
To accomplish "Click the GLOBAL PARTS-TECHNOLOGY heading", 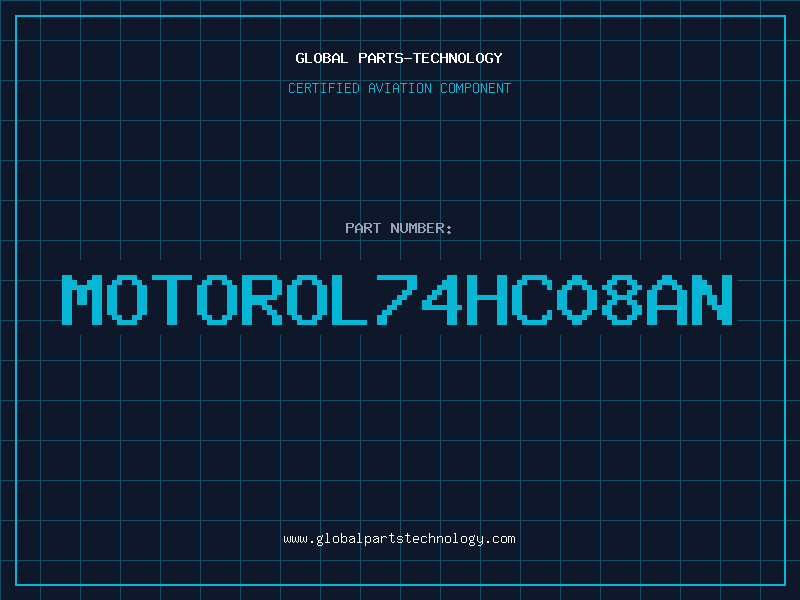I will pos(399,58).
